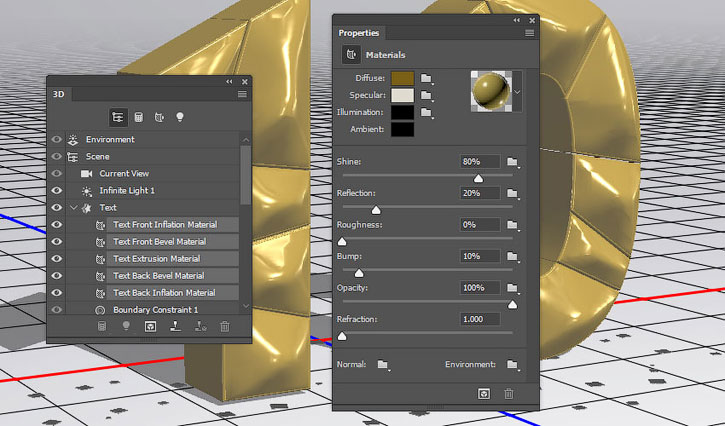Open the Properties panel flyout menu
This screenshot has height=426, width=725.
click(529, 33)
